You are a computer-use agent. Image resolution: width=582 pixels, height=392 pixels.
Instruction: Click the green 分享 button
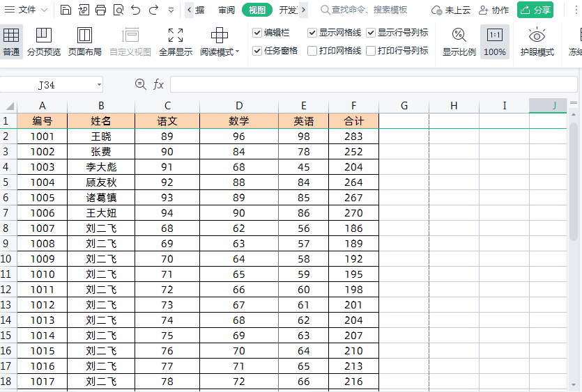(x=535, y=10)
